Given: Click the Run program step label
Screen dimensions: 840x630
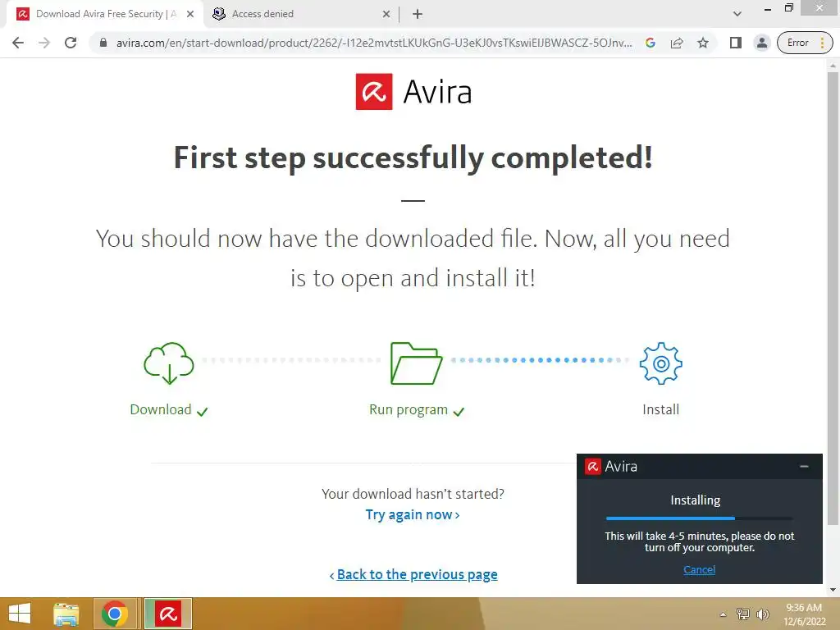Looking at the screenshot, I should click(x=409, y=410).
